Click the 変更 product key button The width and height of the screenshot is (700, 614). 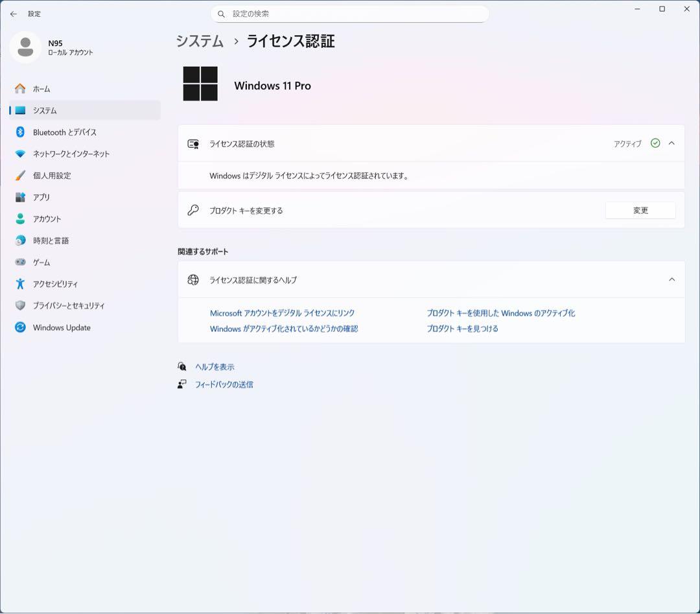pyautogui.click(x=640, y=210)
